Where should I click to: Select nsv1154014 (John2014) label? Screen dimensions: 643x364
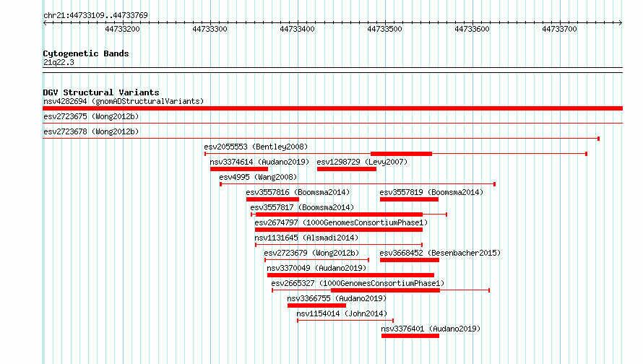342,313
